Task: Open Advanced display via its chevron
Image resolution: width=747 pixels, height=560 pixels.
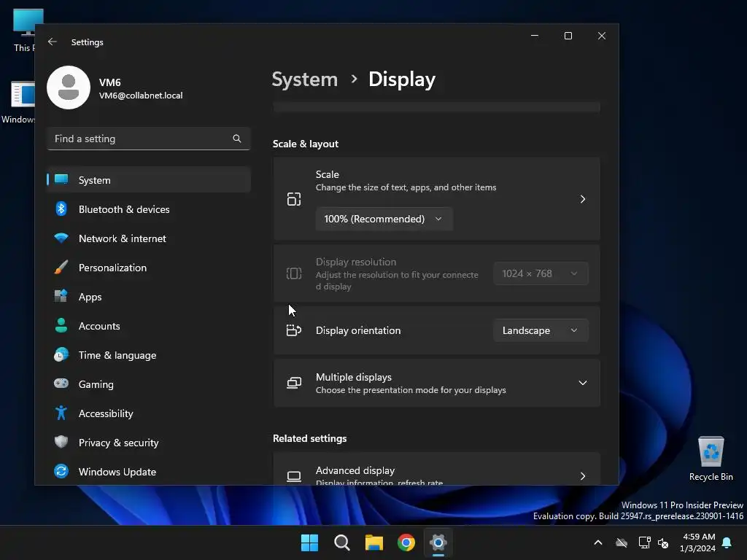Action: tap(583, 476)
